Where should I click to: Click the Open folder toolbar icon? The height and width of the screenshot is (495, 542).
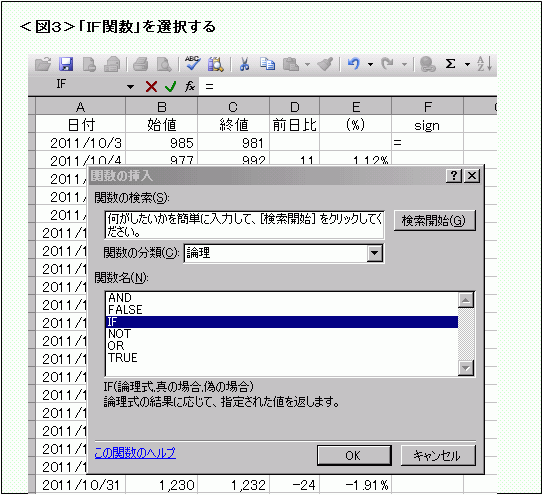[43, 64]
